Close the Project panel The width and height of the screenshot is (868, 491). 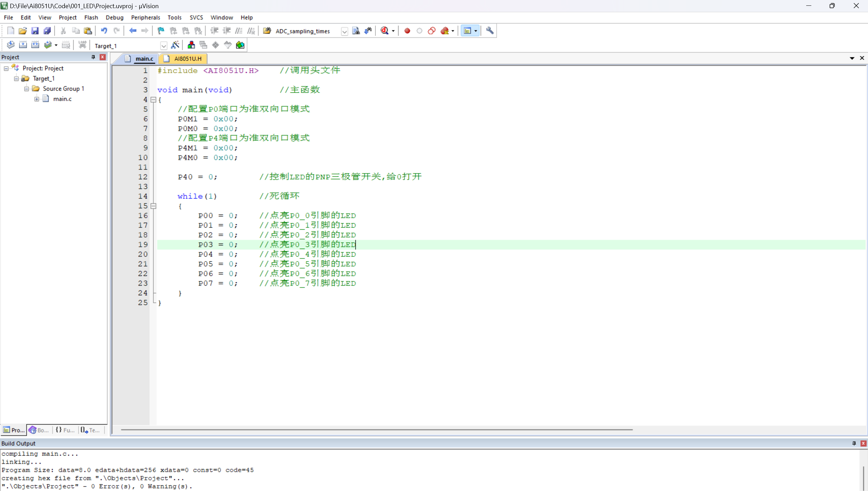click(x=103, y=57)
